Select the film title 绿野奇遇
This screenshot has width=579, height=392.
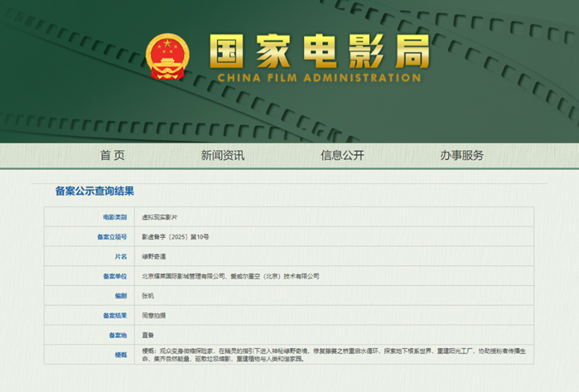154,256
